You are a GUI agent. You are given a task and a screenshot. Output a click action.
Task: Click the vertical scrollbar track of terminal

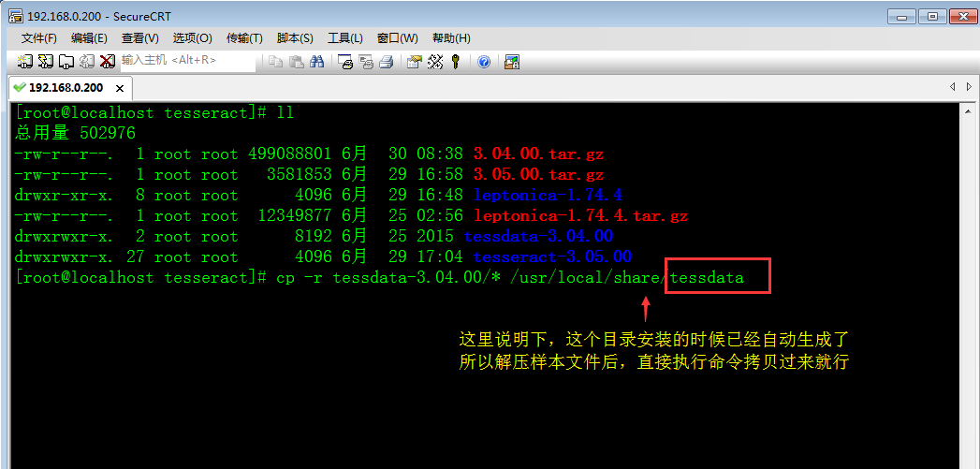pyautogui.click(x=968, y=293)
